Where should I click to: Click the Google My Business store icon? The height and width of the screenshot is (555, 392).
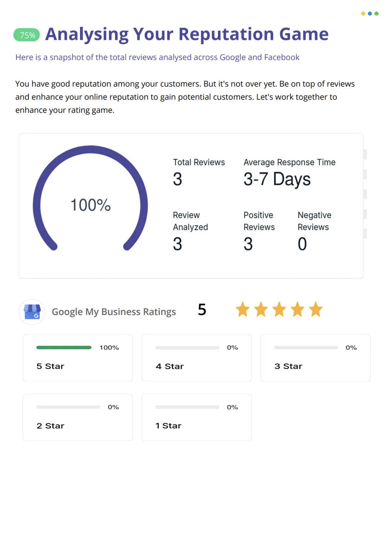point(32,312)
